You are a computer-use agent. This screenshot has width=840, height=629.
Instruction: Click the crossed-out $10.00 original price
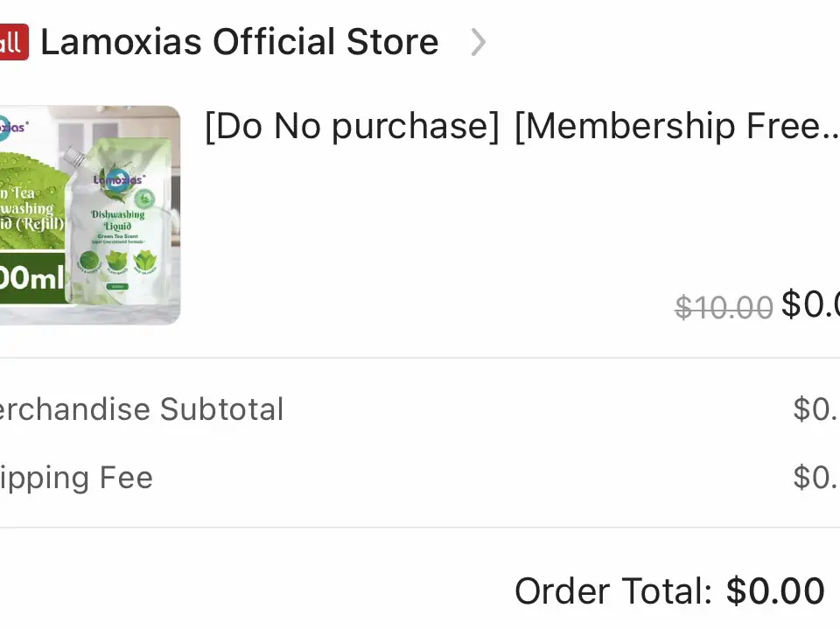(x=724, y=307)
